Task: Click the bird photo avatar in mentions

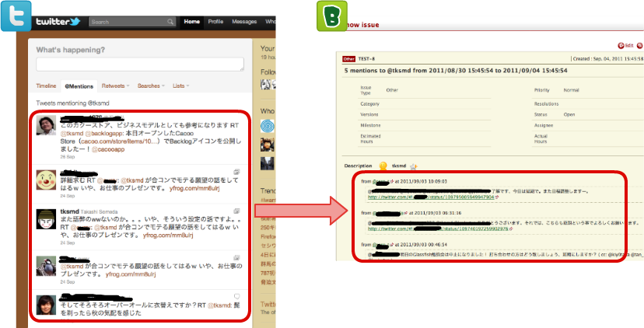Action: pyautogui.click(x=46, y=266)
